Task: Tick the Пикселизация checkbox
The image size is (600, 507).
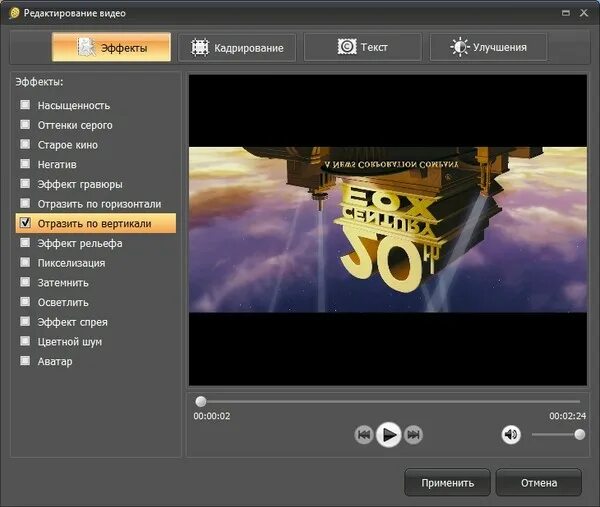Action: click(25, 262)
